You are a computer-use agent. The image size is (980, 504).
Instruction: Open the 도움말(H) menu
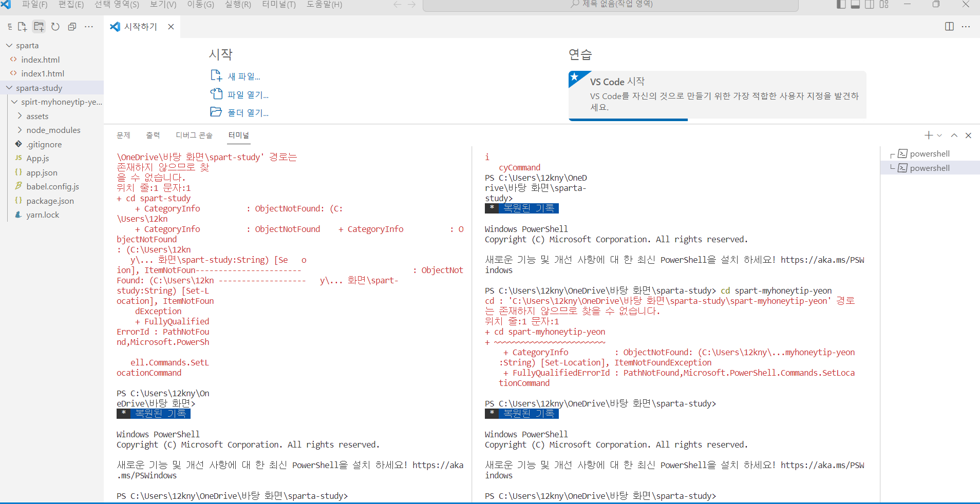324,4
